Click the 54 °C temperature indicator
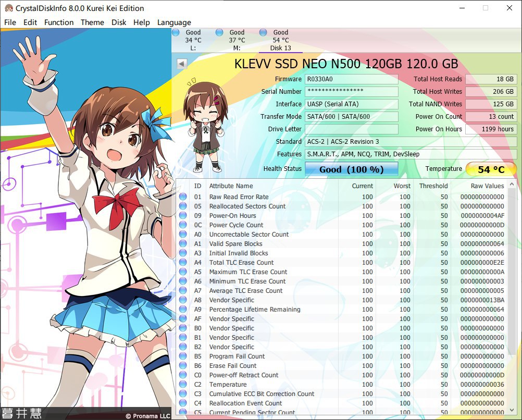 coord(491,169)
